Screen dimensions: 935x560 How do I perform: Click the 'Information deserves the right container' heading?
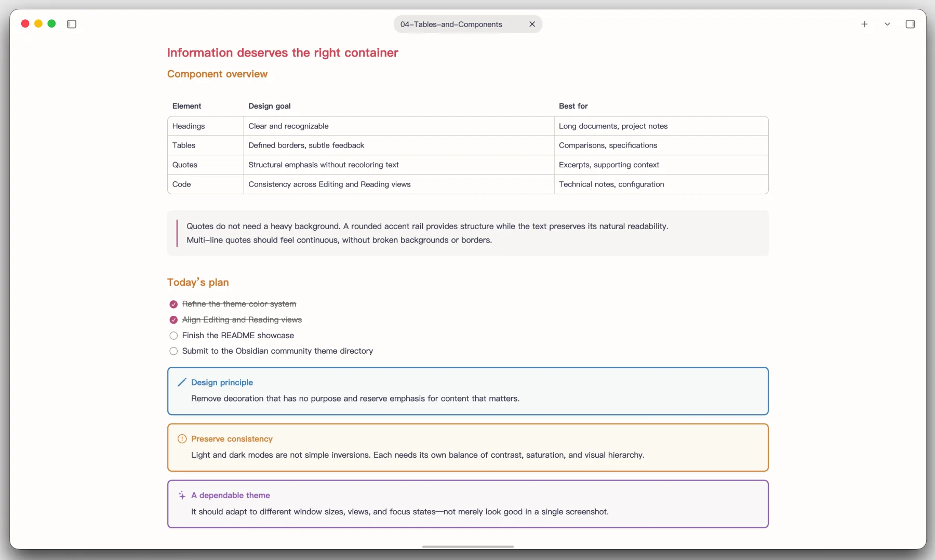click(283, 52)
